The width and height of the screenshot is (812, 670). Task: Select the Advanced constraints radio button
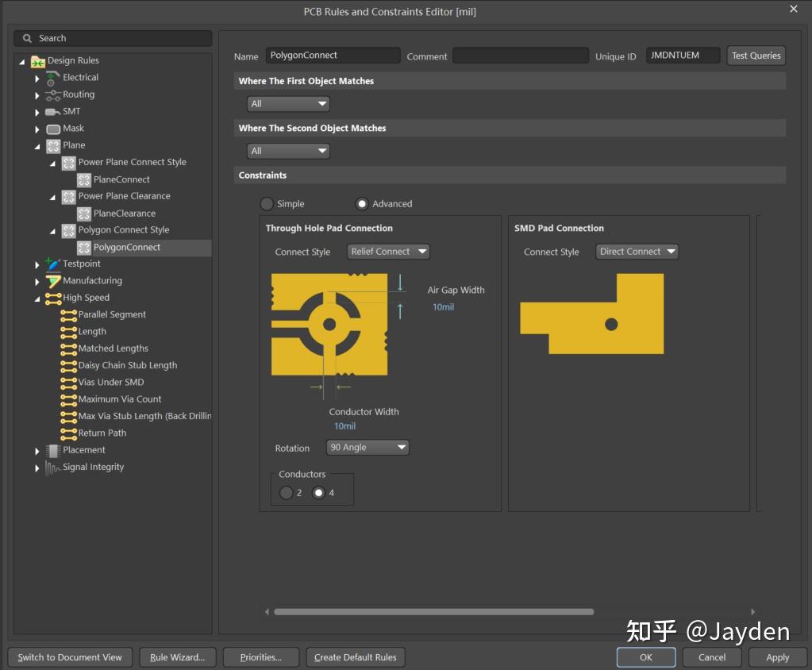coord(362,204)
